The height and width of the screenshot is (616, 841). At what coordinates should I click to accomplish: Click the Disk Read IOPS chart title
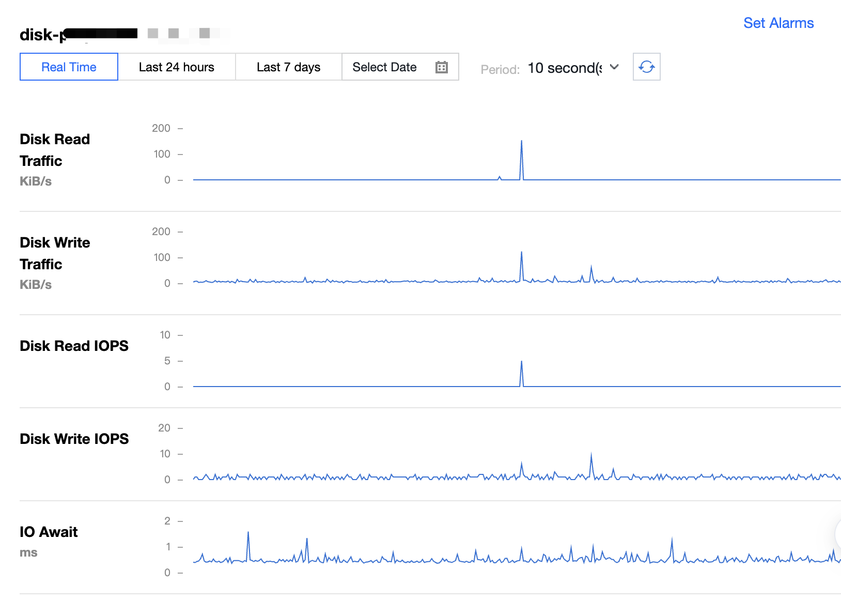pyautogui.click(x=74, y=346)
